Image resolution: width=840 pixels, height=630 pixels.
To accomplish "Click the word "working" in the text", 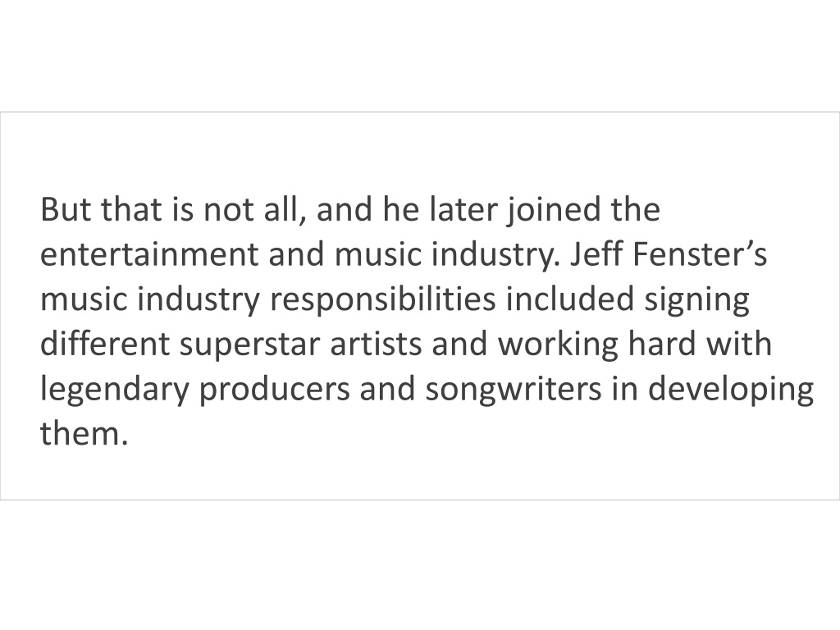I will (558, 345).
